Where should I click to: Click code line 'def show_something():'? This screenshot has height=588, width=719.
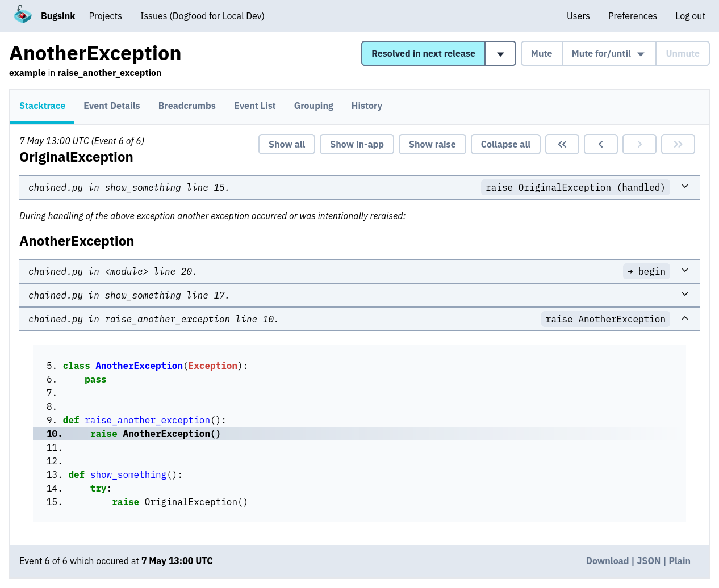[x=126, y=474]
